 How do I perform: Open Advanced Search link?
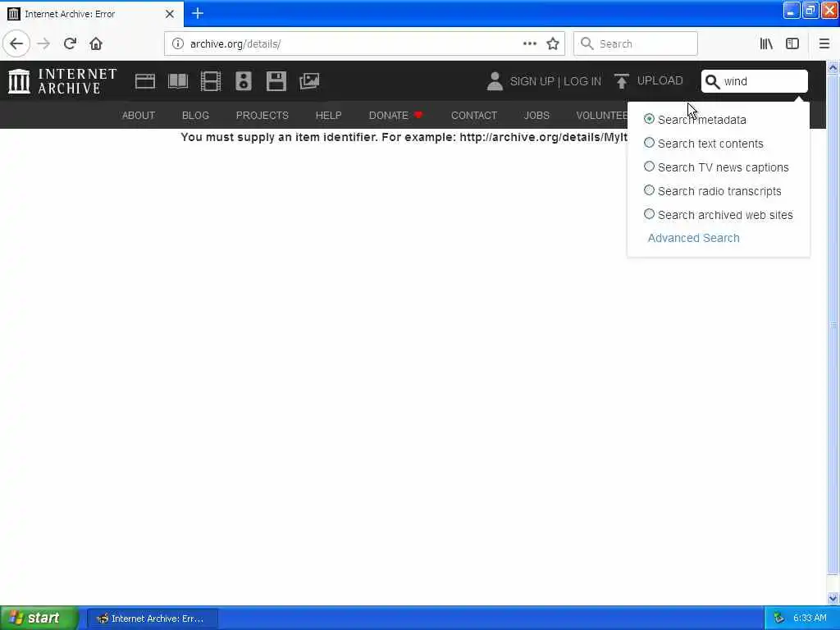(694, 238)
